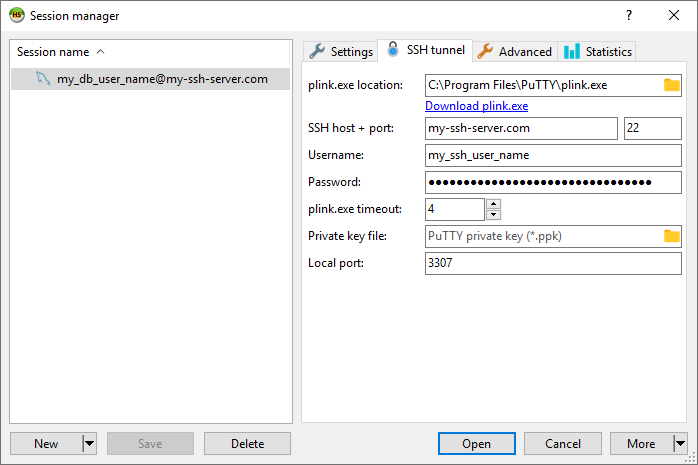The width and height of the screenshot is (698, 465).
Task: Click the More button
Action: click(x=641, y=444)
